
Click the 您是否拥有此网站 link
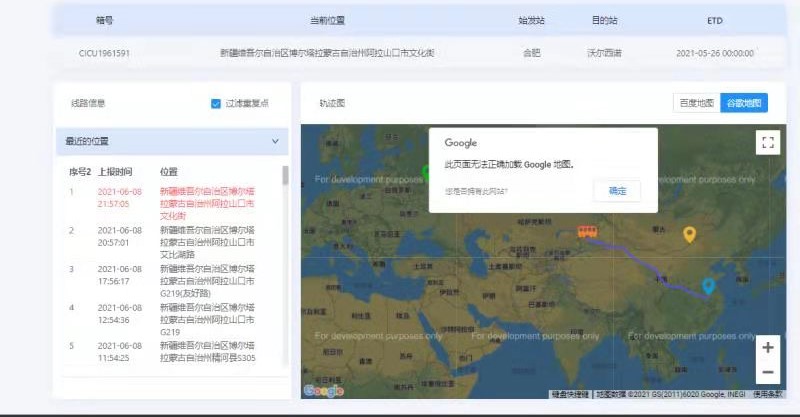click(476, 191)
